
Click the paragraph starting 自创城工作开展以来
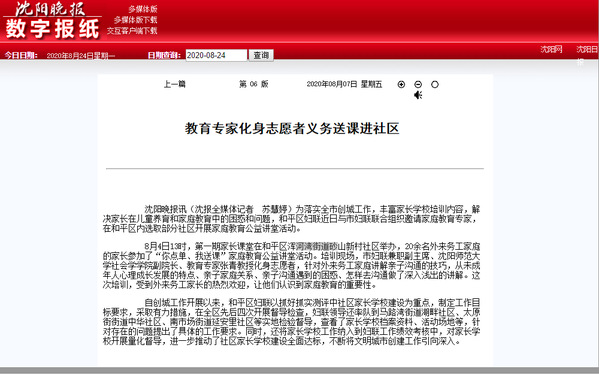click(291, 322)
